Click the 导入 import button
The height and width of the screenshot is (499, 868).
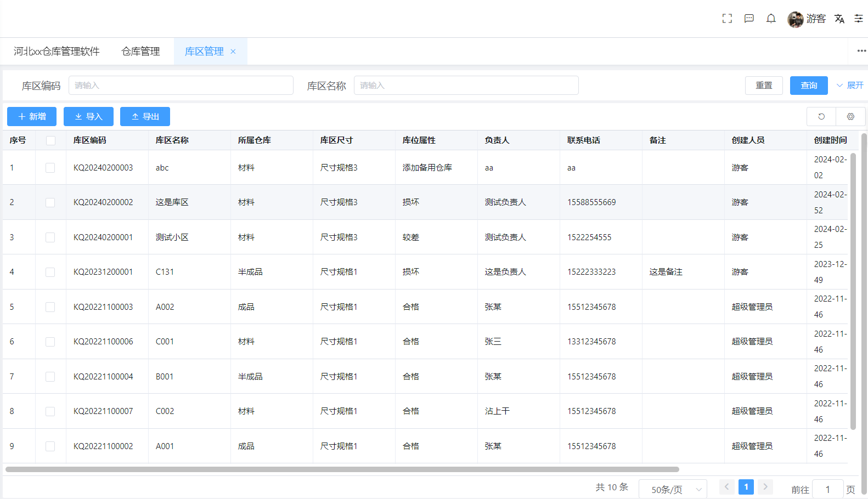point(88,116)
